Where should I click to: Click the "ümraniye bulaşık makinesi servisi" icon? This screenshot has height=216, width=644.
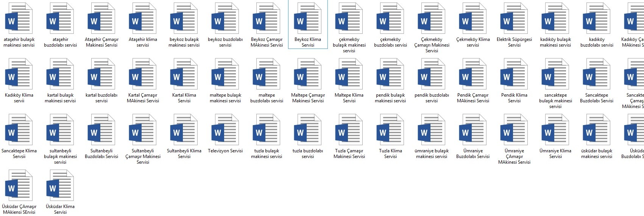coord(431,130)
